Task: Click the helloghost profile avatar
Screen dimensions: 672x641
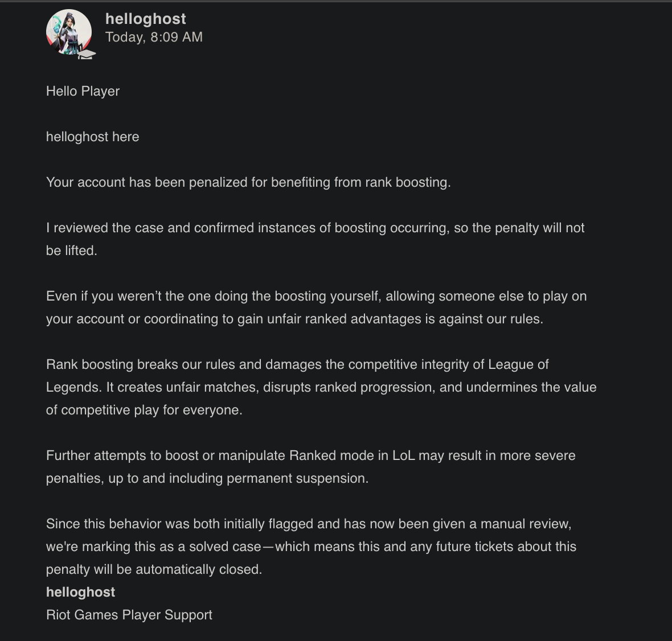Action: pos(68,32)
